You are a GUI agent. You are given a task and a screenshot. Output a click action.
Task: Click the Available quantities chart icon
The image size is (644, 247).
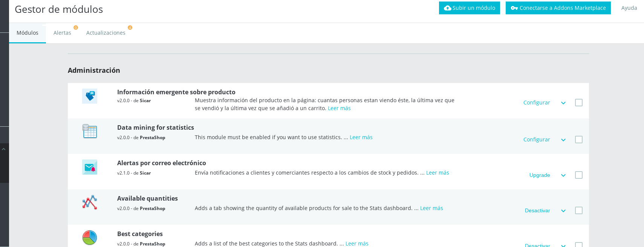(90, 203)
